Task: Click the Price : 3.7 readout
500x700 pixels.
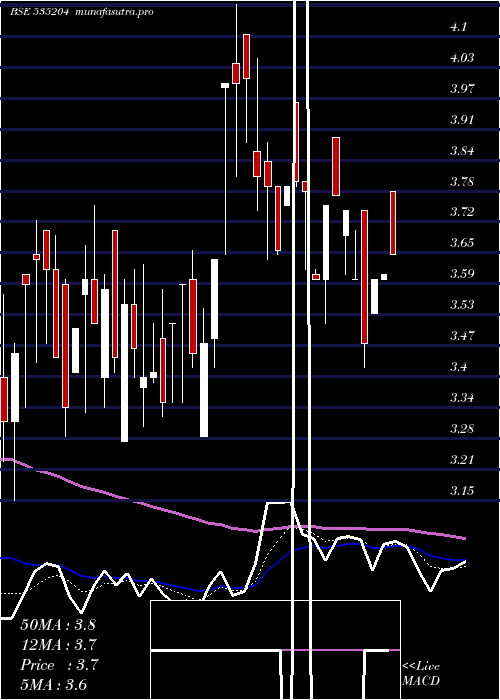Action: tap(58, 665)
